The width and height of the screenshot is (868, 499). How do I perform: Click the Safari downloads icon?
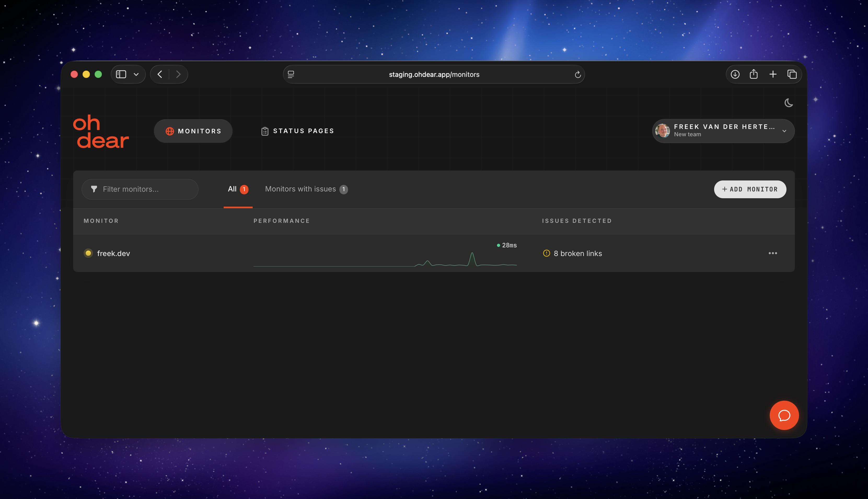click(x=735, y=74)
